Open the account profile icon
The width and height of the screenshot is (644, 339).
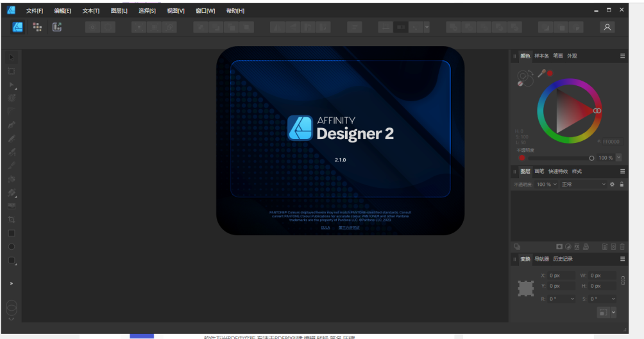click(607, 27)
